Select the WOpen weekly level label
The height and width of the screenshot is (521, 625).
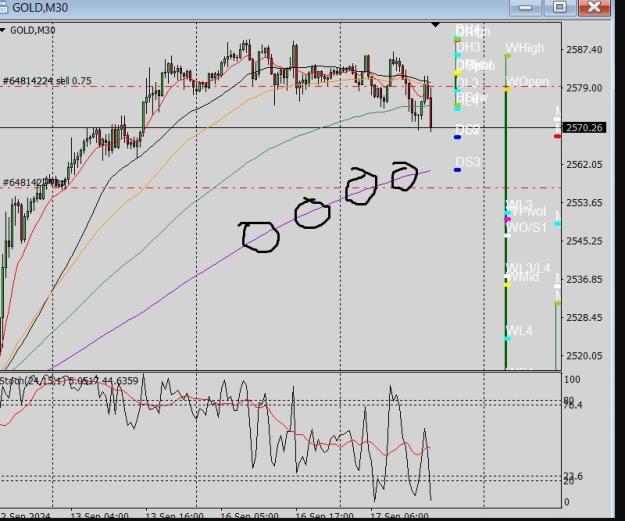pos(527,81)
